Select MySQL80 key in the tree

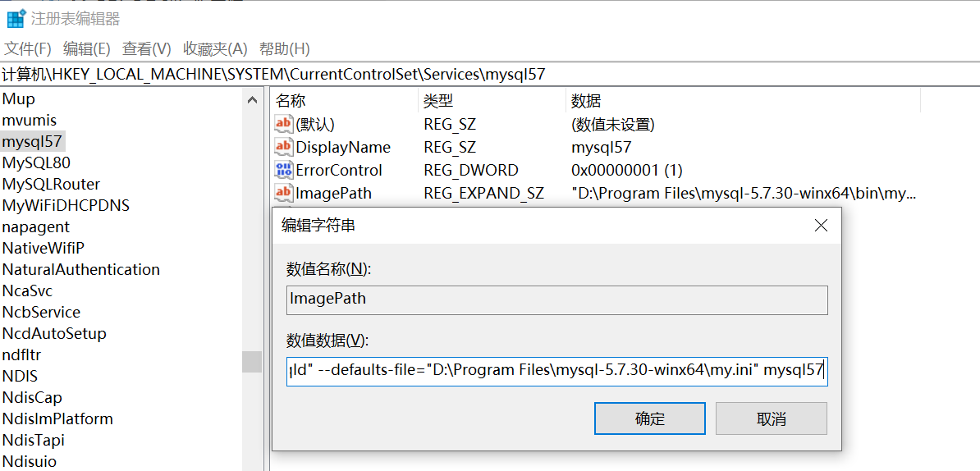[36, 163]
